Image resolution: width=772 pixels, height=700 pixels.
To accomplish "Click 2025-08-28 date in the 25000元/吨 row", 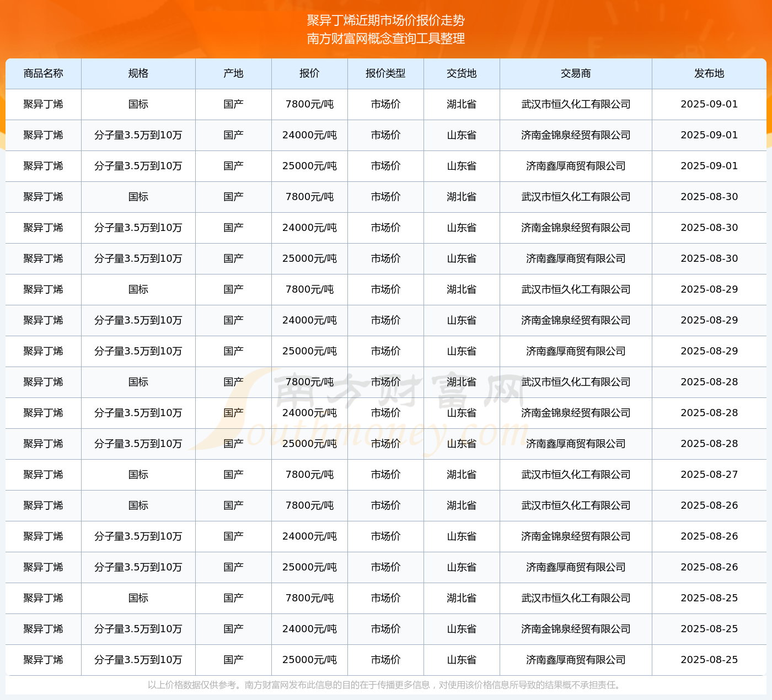I will [709, 444].
